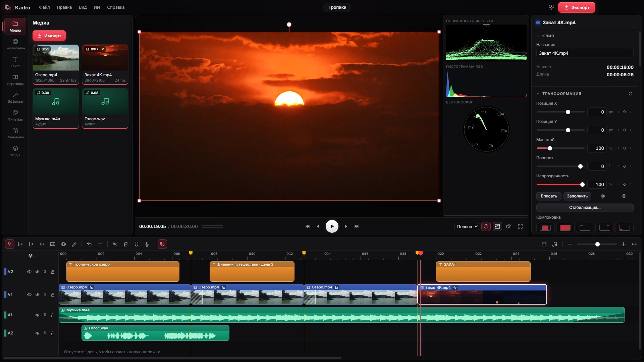Open the Текст sidebar panel
The image size is (644, 362).
tap(15, 62)
